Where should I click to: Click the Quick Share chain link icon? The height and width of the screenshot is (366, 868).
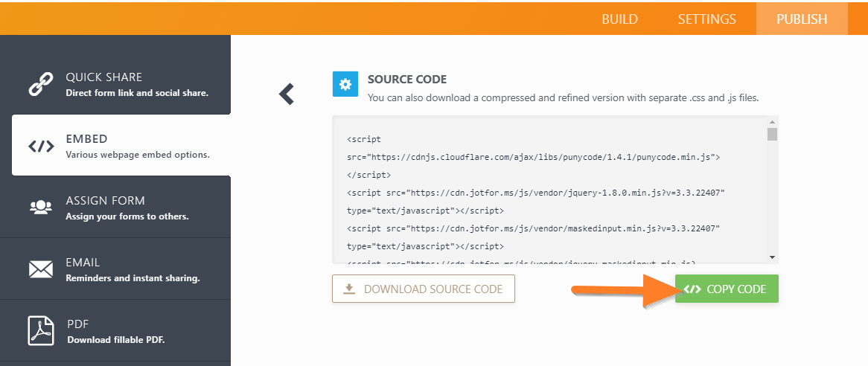pos(41,84)
